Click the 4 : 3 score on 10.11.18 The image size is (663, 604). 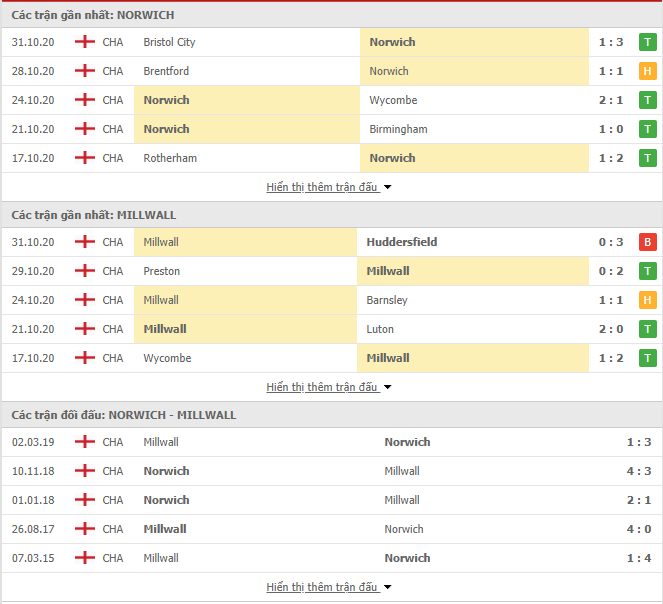pos(638,471)
